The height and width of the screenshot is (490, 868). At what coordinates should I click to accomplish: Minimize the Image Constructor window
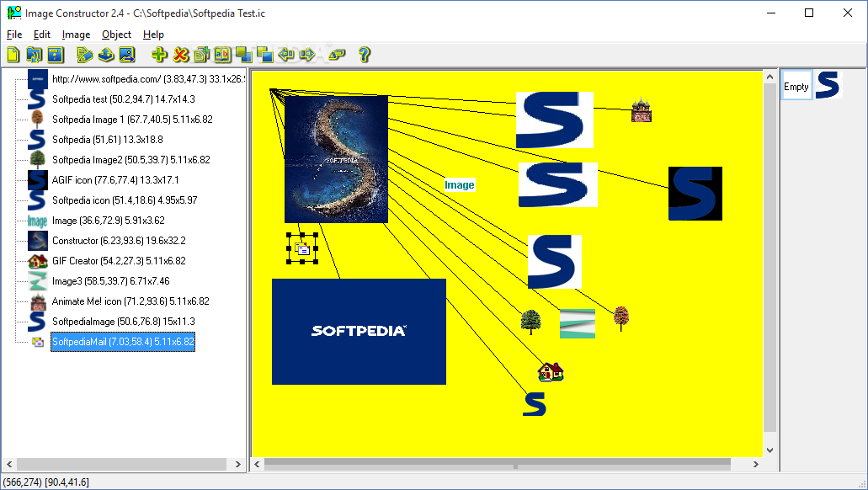[x=771, y=13]
